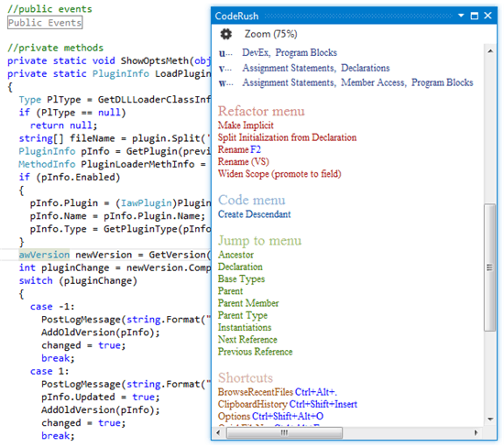504x447 pixels.
Task: Open Assignment Statements link in the w row
Action: click(290, 82)
